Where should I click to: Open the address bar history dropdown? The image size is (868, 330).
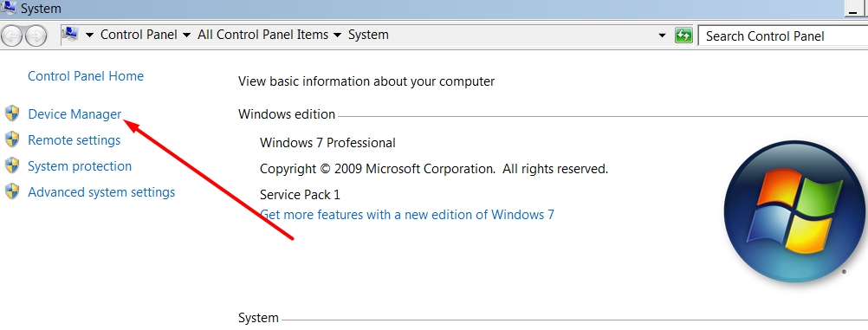tap(662, 36)
